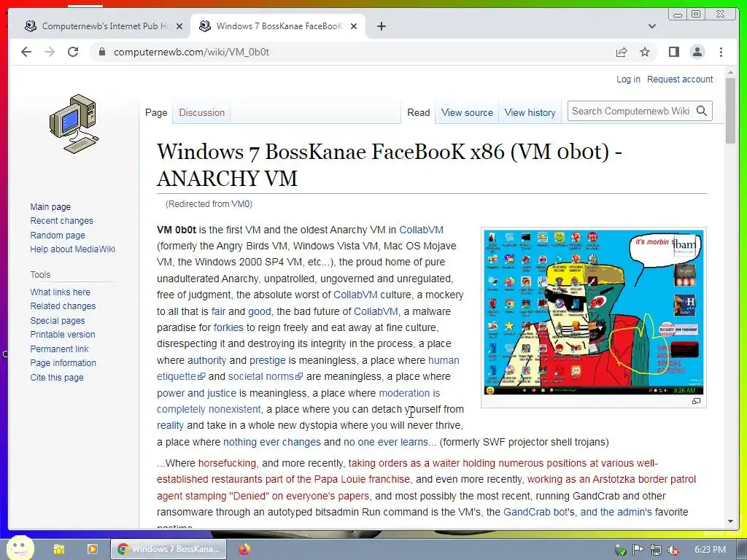747x560 pixels.
Task: Select the Page tab
Action: click(156, 112)
